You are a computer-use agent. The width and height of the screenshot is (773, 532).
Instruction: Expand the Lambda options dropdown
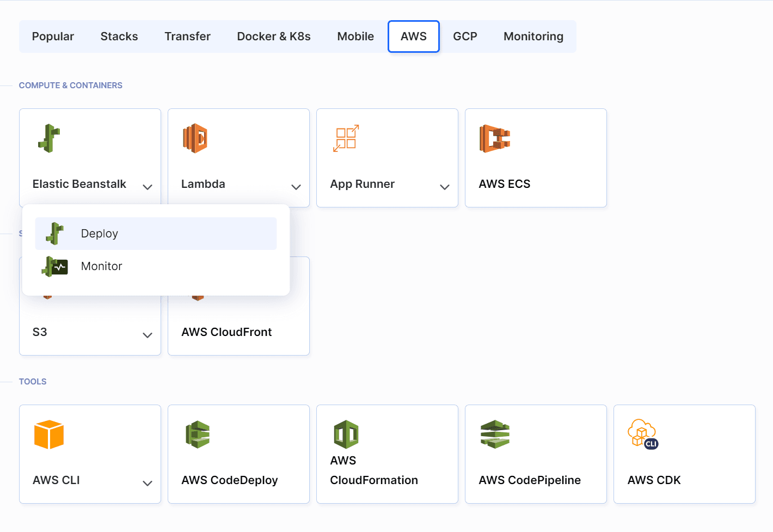pyautogui.click(x=296, y=187)
